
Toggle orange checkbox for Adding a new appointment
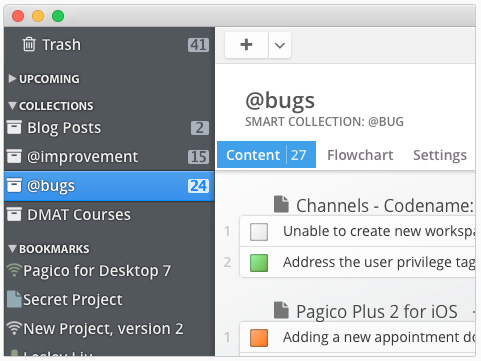click(259, 338)
